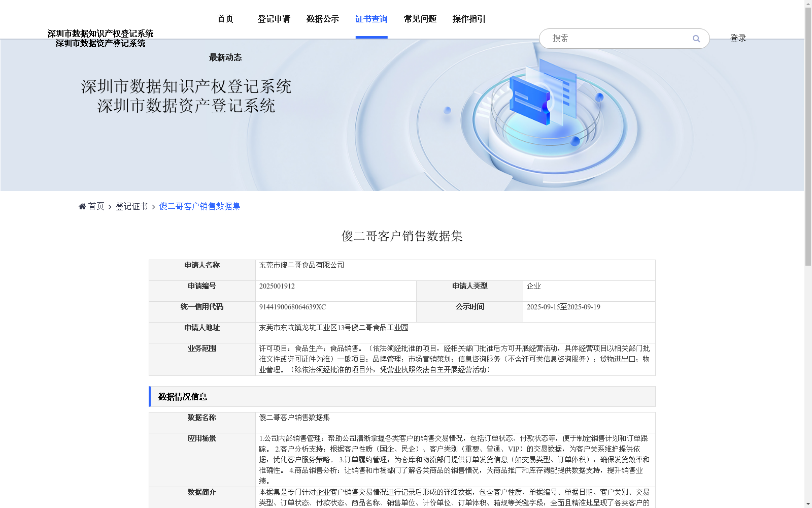Click the 数据情况信息 section header
This screenshot has height=508, width=812.
402,397
